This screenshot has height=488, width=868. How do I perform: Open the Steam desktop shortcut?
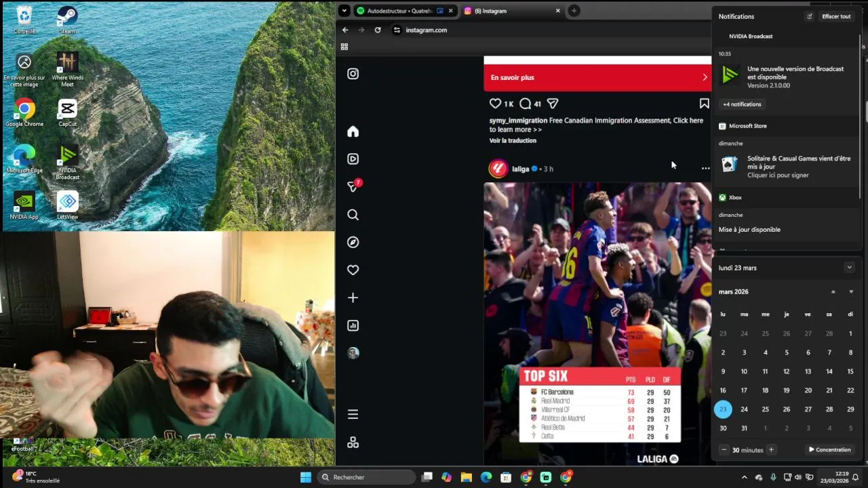[x=67, y=20]
